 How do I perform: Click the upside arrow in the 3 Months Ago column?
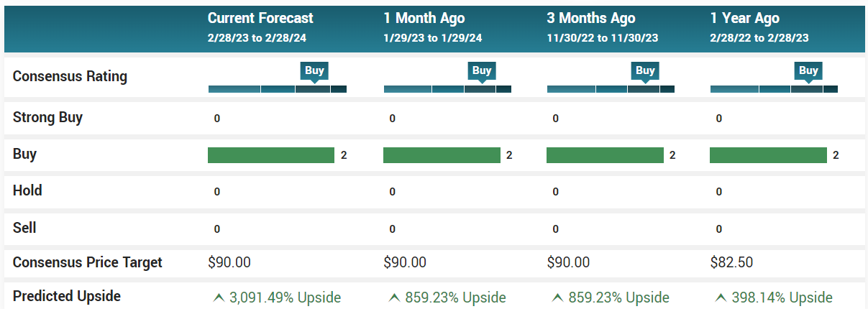click(x=557, y=298)
